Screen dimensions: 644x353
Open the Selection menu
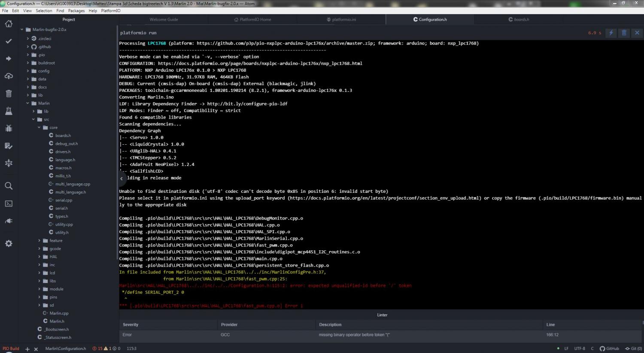click(x=44, y=11)
